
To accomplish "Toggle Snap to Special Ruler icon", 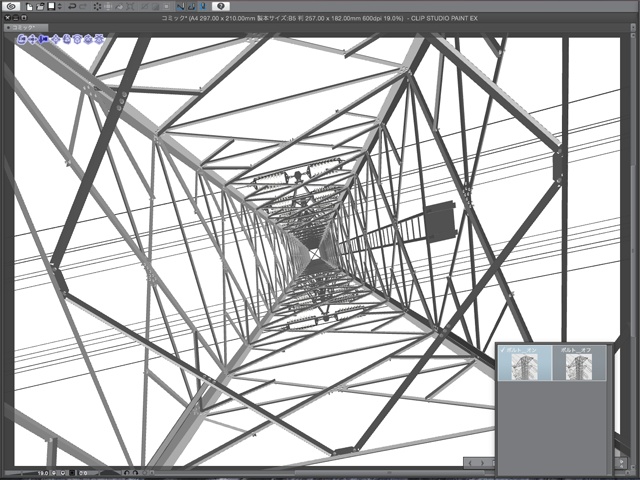I will (191, 7).
